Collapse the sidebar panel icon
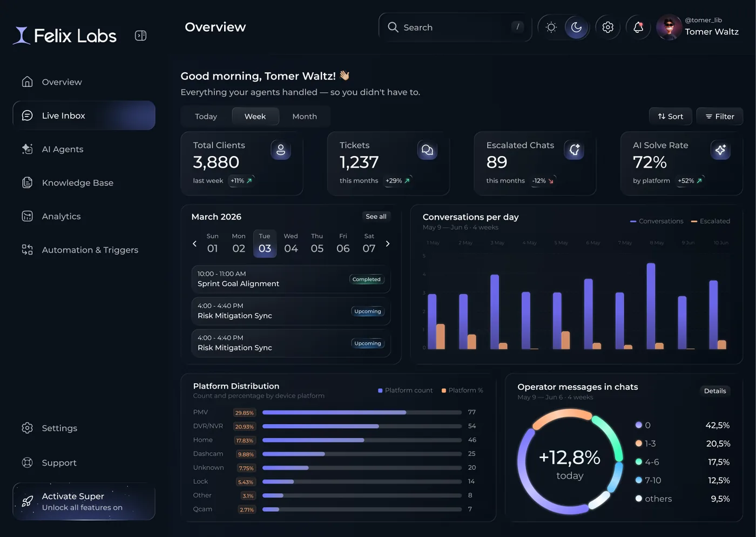This screenshot has height=537, width=756. coord(140,36)
